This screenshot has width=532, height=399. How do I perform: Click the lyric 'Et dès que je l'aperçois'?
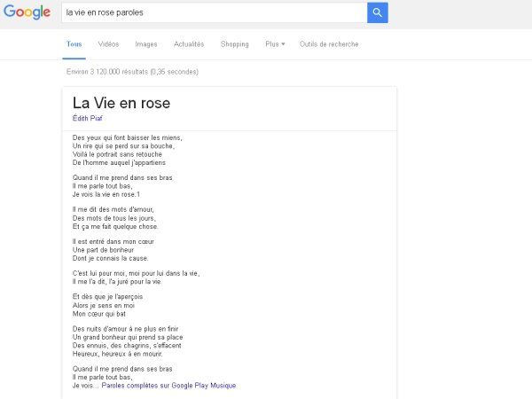108,297
